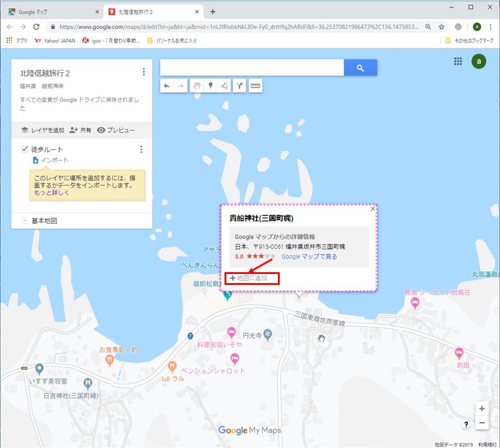This screenshot has width=500, height=448.
Task: Open map options three-dot menu beside title
Action: 144,72
